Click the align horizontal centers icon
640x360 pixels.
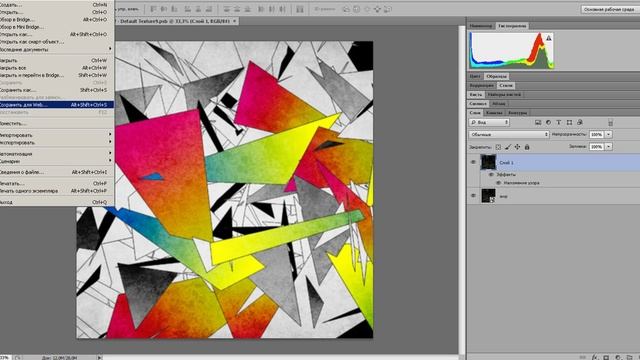tap(198, 9)
